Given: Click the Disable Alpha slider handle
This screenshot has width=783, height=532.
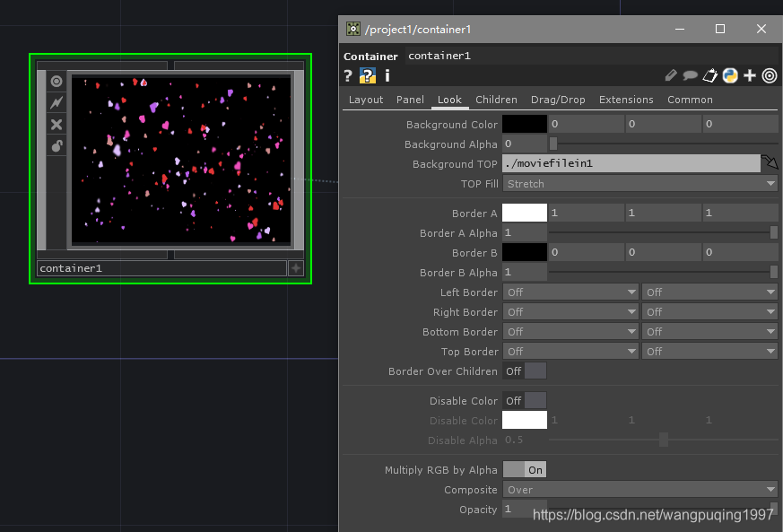Looking at the screenshot, I should coord(664,440).
